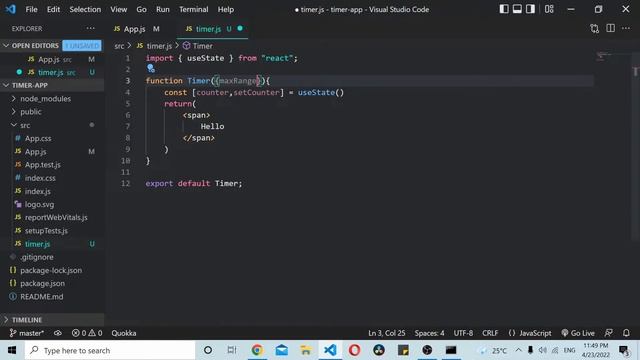Open errors and warnings count
Viewport: 640px width, 360px height.
[x=87, y=333]
